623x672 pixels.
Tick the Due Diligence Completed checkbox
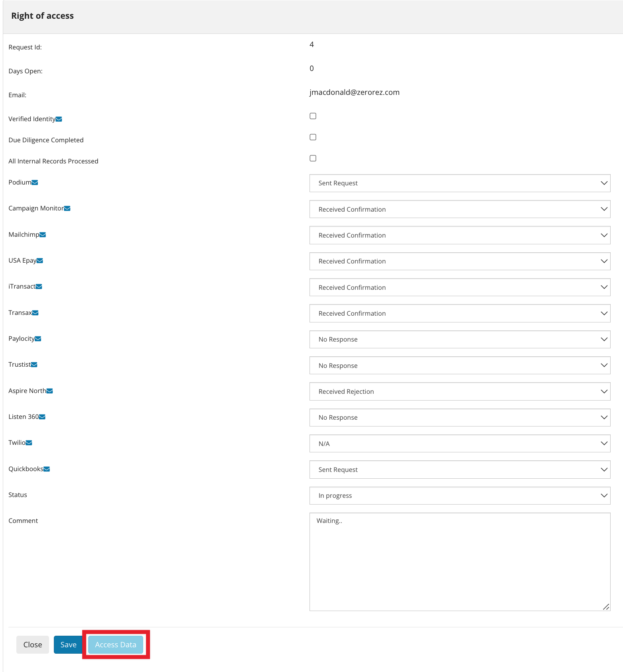click(313, 137)
